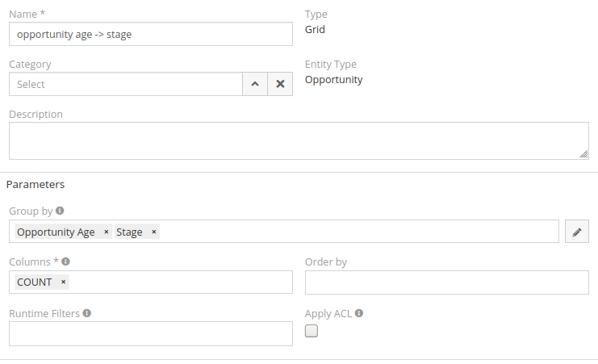
Task: Open Category selection with the up-arrow icon
Action: click(254, 84)
